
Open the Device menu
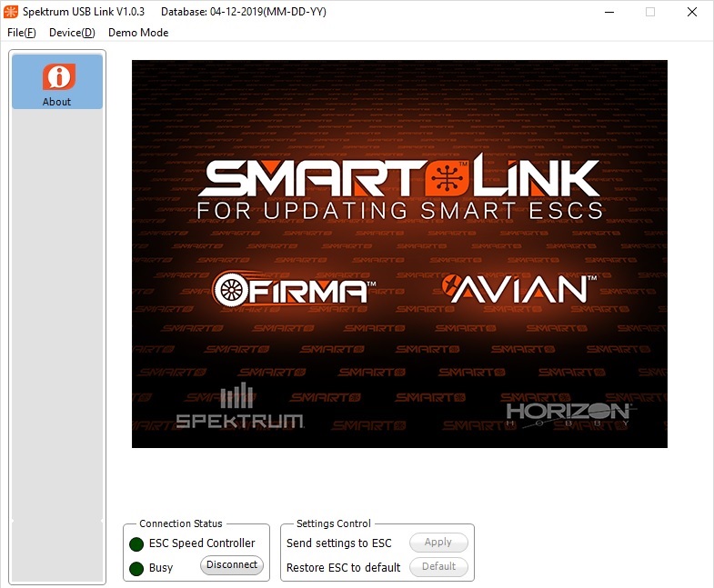point(72,33)
